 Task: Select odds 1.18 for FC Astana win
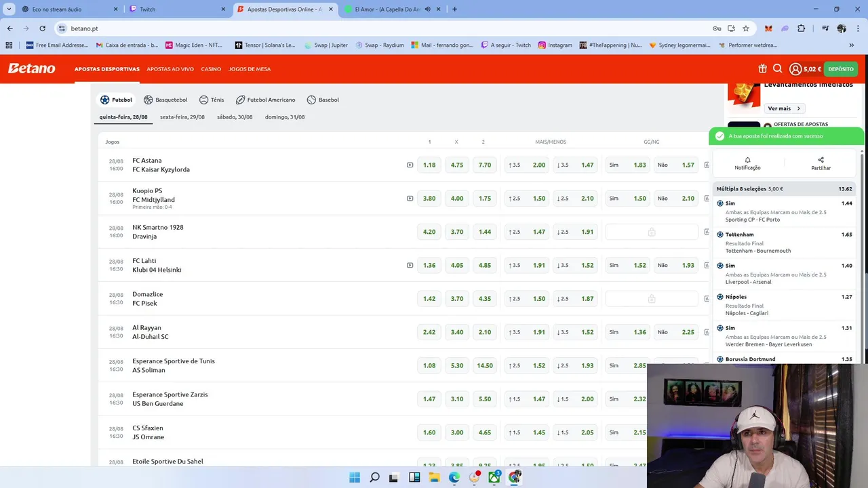[429, 165]
